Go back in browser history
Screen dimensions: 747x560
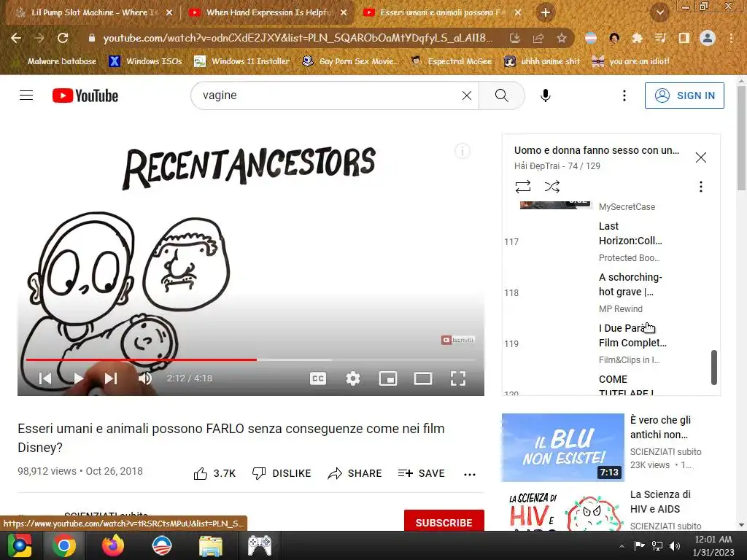[x=16, y=38]
